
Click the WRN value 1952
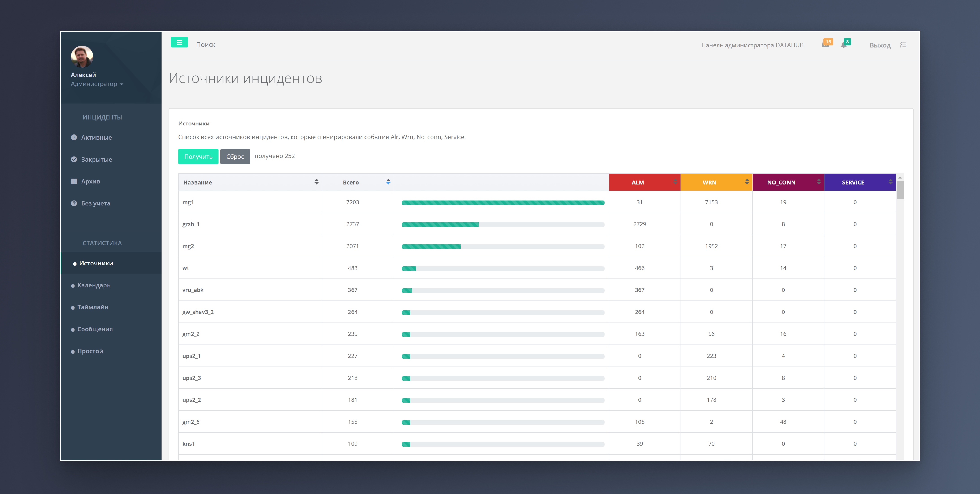coord(711,246)
